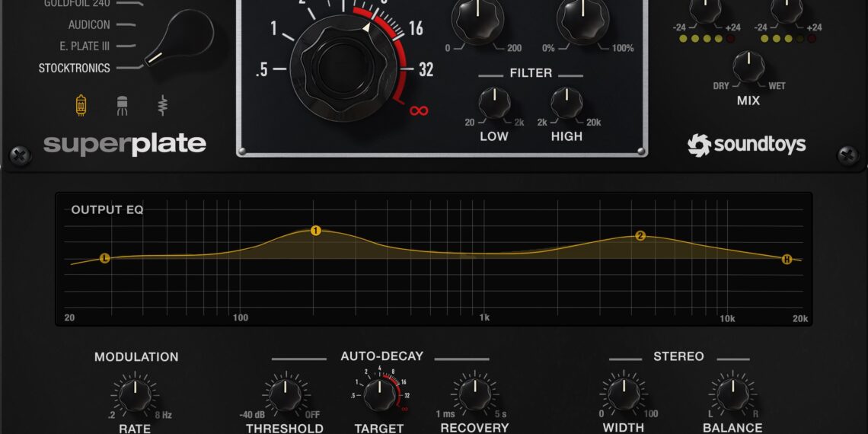Click EQ band 1 node
The height and width of the screenshot is (434, 868).
coord(315,231)
